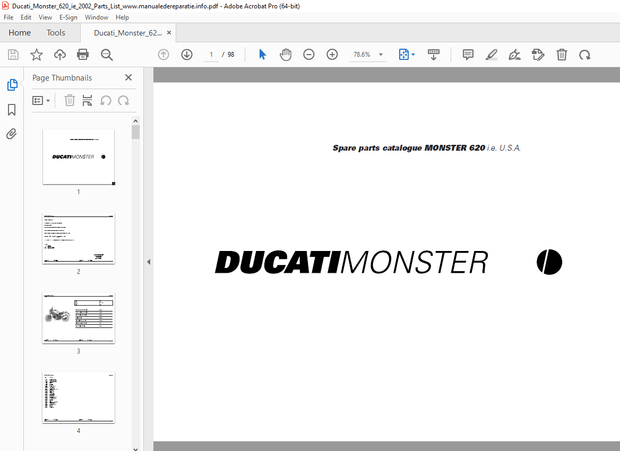620x451 pixels.
Task: Click the stamp tool icon
Action: click(x=538, y=55)
